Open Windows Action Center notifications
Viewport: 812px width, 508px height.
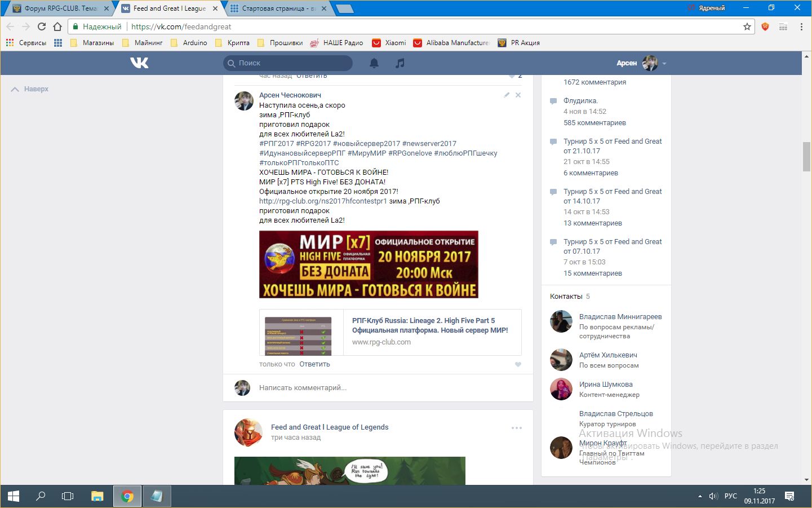pyautogui.click(x=789, y=496)
